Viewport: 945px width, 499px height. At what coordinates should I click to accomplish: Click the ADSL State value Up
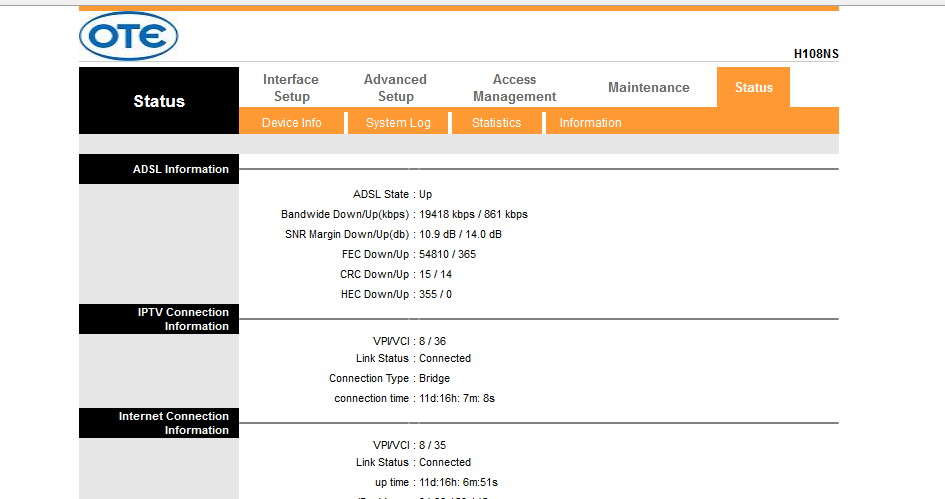425,194
